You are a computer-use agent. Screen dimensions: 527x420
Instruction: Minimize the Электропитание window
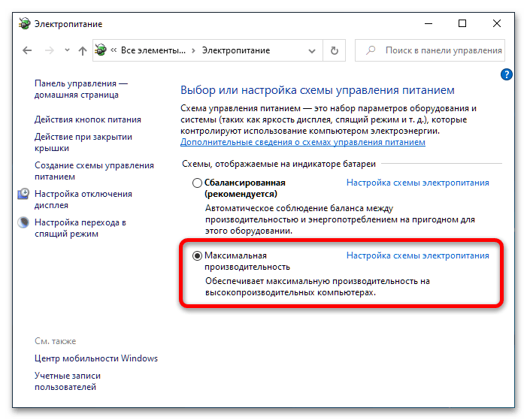click(429, 23)
